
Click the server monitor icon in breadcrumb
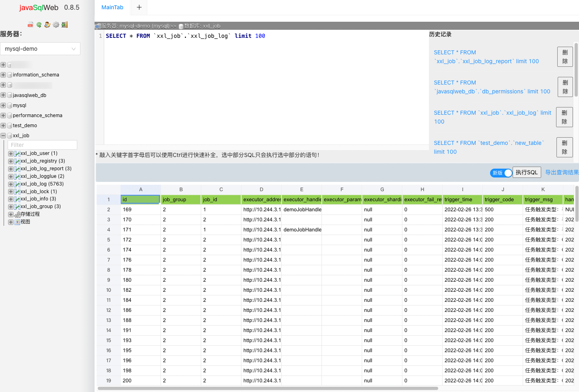click(x=97, y=26)
